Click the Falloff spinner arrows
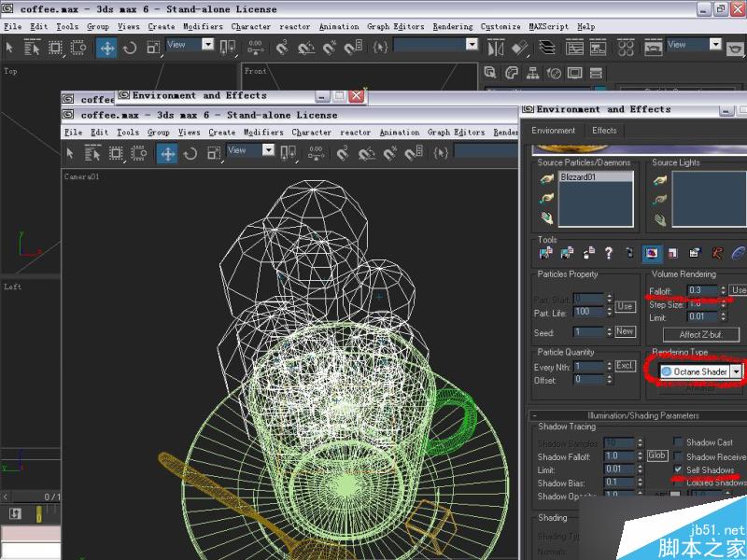The image size is (747, 560). (723, 290)
